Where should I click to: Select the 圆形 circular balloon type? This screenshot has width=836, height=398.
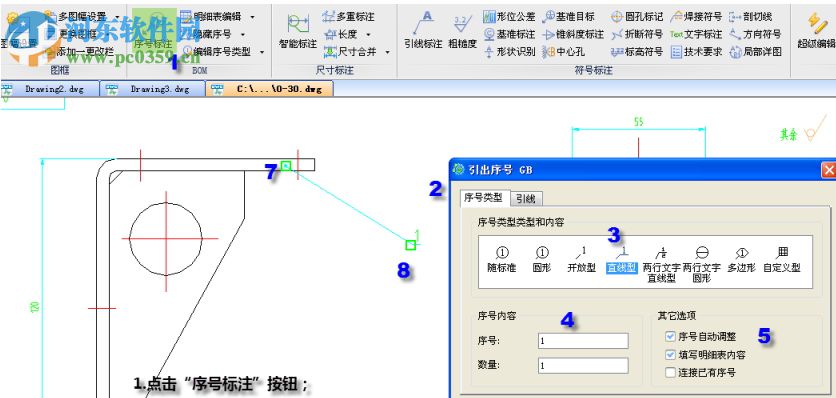542,260
